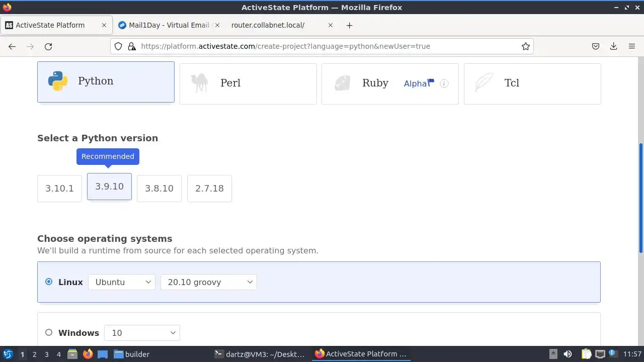Switch to Mail1Day Virtual Email tab

[x=169, y=25]
